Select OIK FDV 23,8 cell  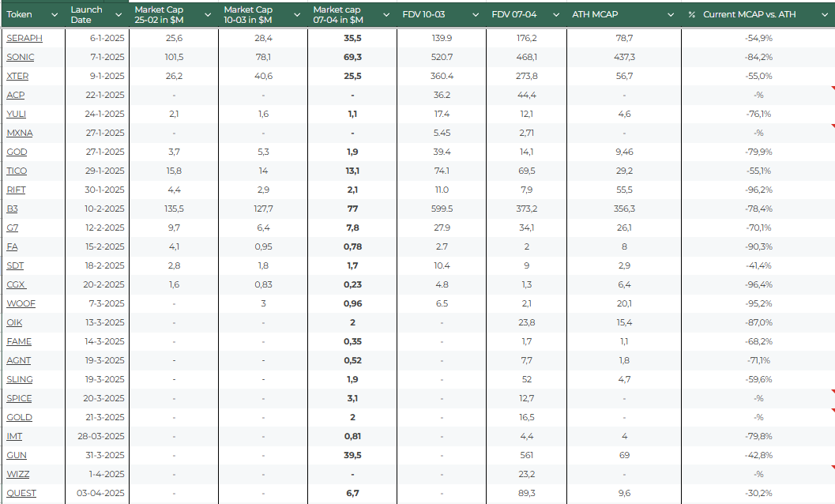[527, 322]
